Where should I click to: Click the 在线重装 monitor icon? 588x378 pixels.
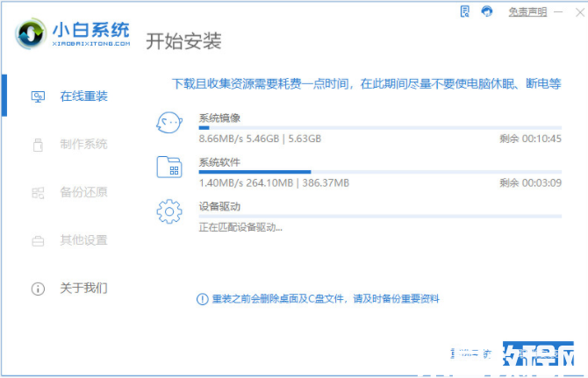click(38, 96)
